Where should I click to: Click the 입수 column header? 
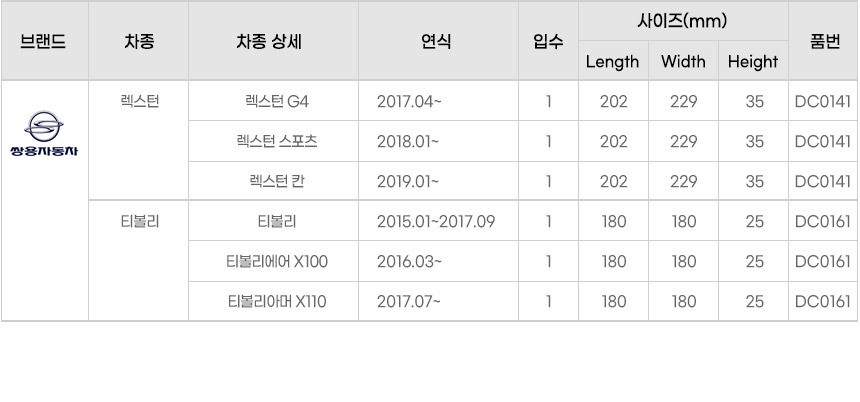(548, 41)
